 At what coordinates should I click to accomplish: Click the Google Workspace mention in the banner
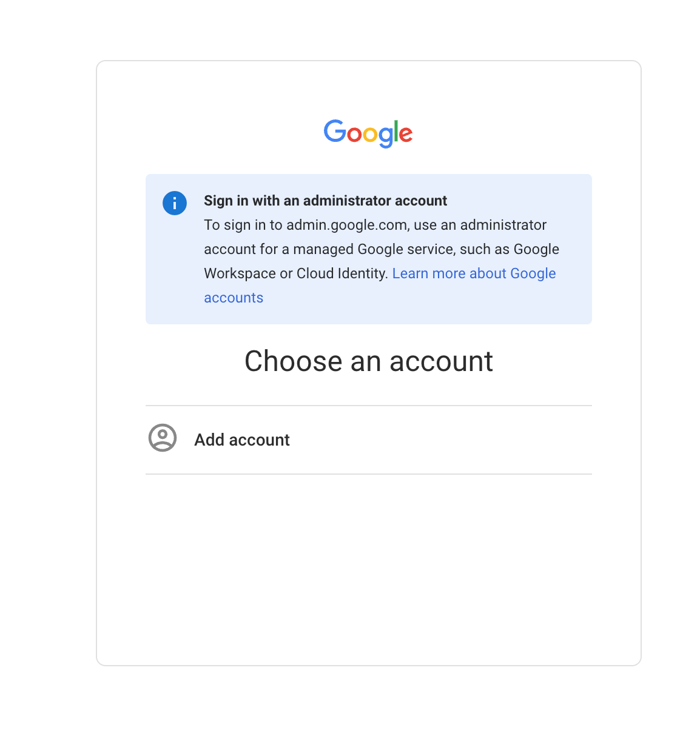(536, 249)
